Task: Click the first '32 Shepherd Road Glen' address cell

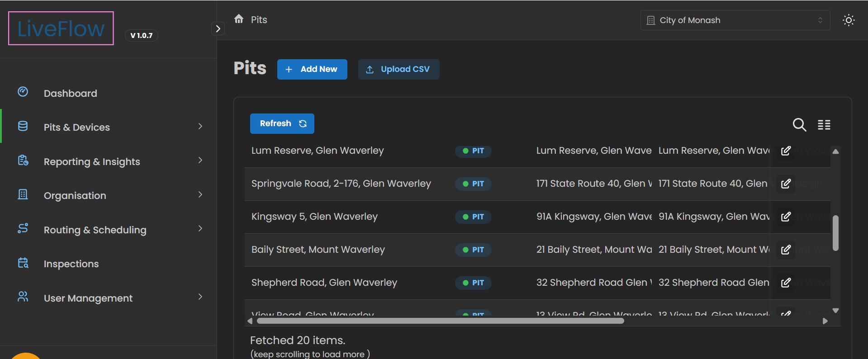Action: tap(594, 283)
